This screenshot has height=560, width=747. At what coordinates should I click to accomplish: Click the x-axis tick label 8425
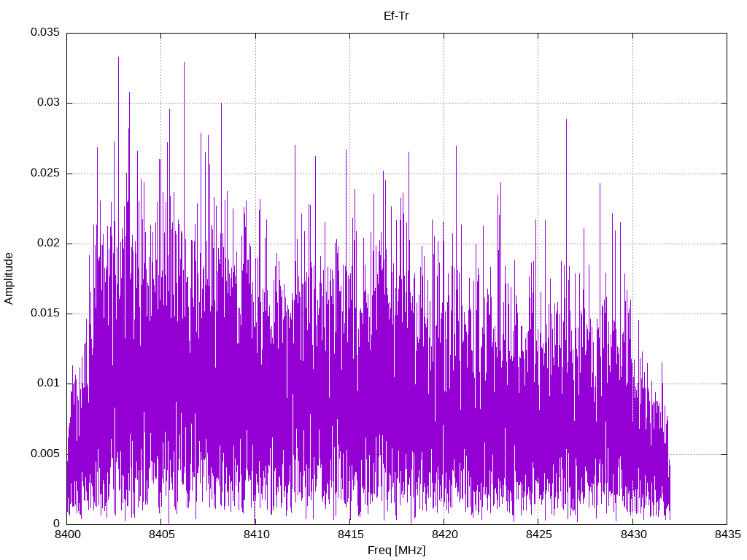(x=539, y=534)
